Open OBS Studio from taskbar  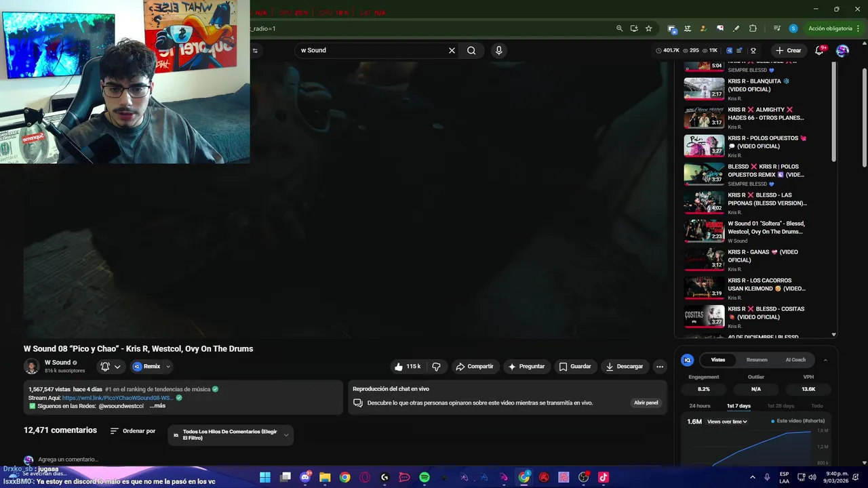(584, 477)
